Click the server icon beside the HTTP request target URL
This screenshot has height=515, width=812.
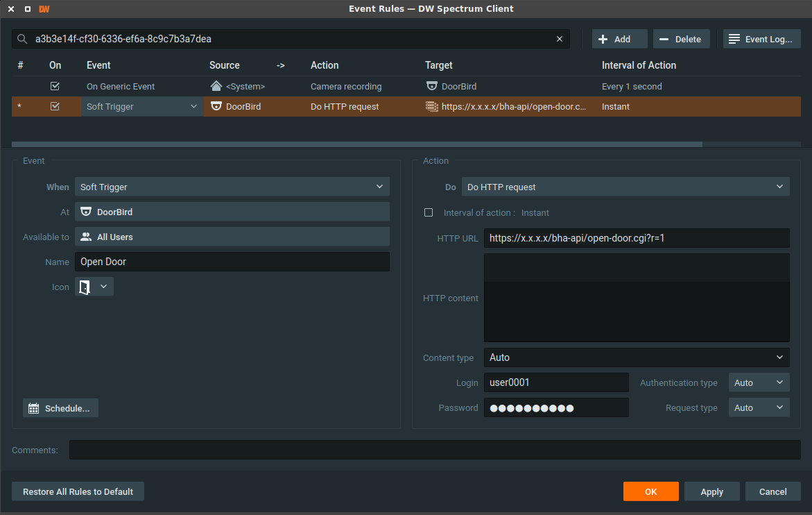(x=431, y=106)
